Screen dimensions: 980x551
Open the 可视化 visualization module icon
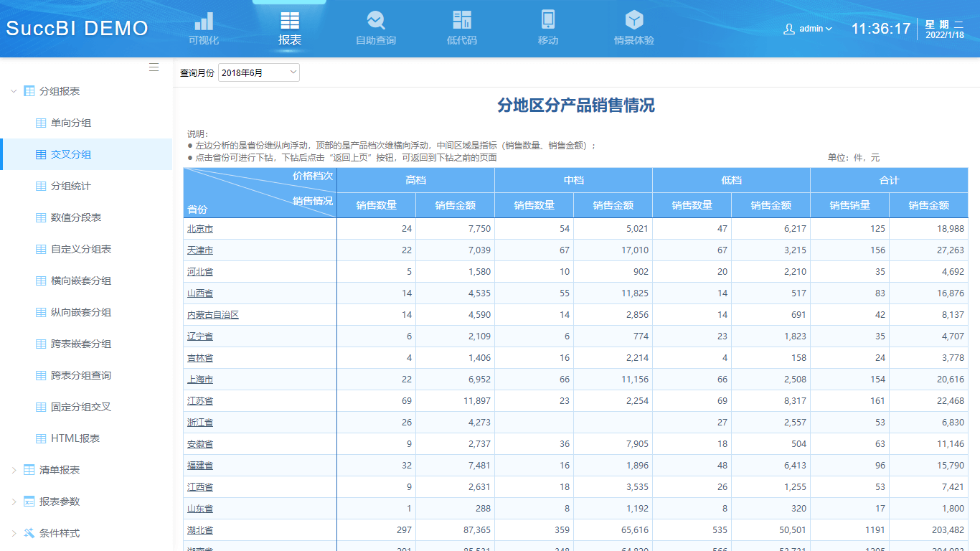tap(204, 22)
